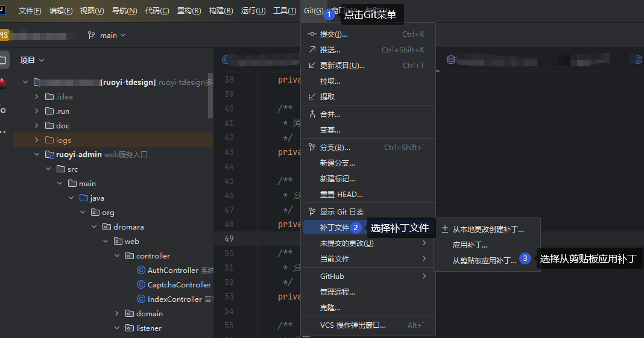Select 克隆... menu entry
This screenshot has height=338, width=644.
[x=368, y=308]
